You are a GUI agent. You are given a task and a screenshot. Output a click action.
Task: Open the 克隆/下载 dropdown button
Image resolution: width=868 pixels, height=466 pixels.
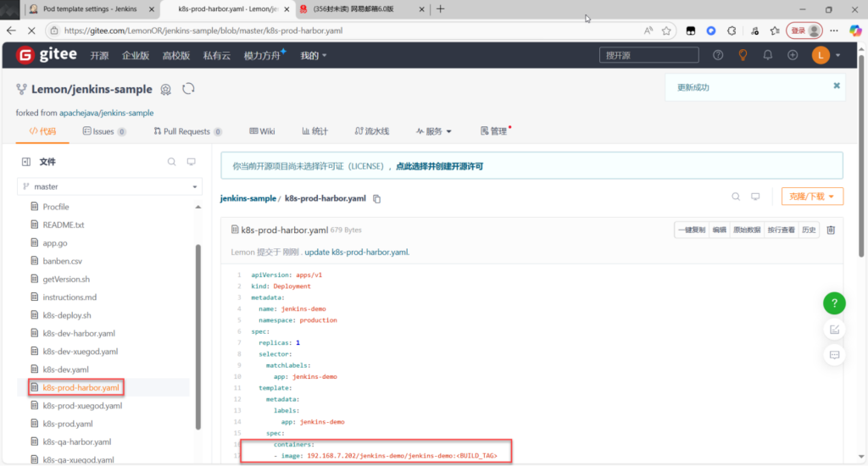[x=811, y=197]
